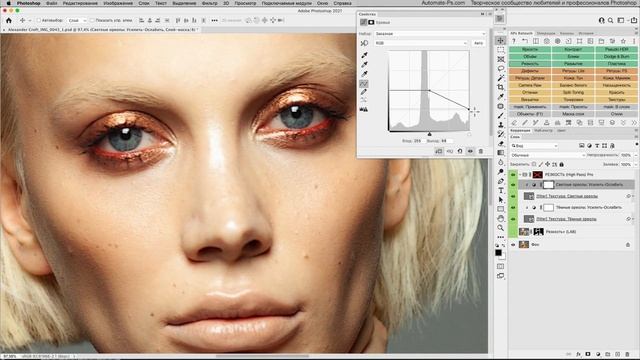Click the Маска слоя button

click(x=573, y=114)
